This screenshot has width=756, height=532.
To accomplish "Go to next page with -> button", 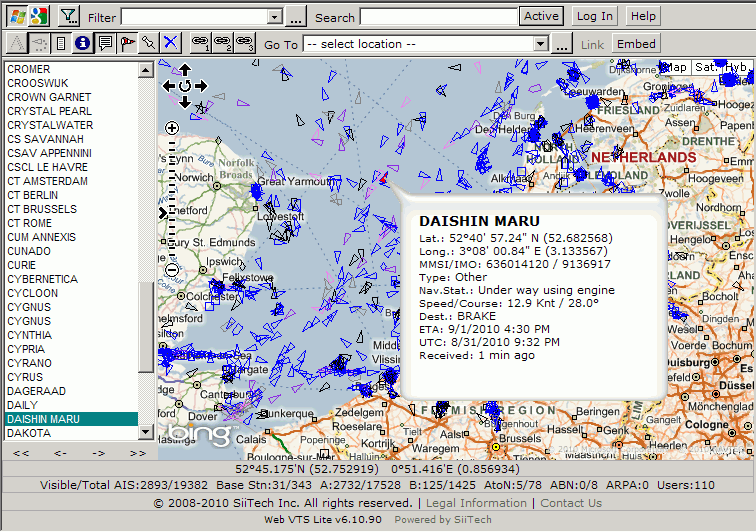I will (x=99, y=453).
